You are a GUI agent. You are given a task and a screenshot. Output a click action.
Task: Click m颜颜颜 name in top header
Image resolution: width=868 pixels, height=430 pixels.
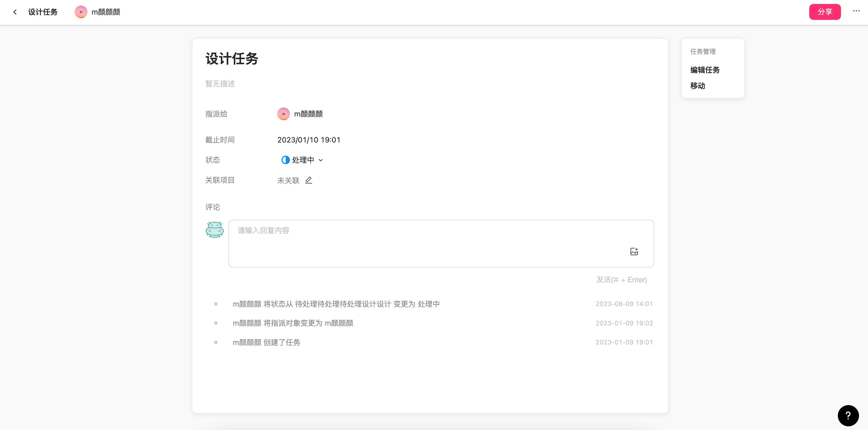click(x=106, y=12)
